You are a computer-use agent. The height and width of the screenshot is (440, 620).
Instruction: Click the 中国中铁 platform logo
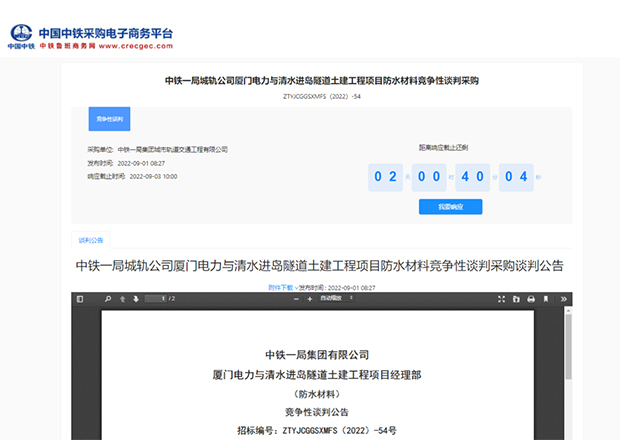21,36
